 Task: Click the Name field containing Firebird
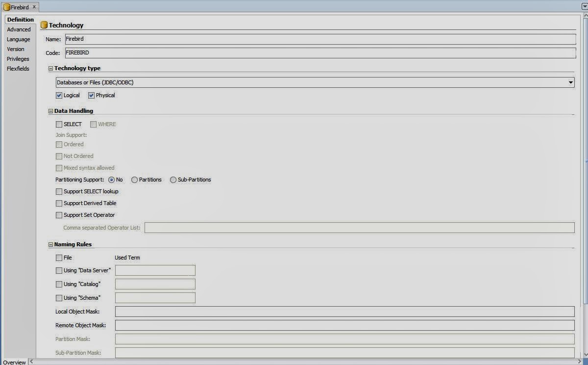319,39
